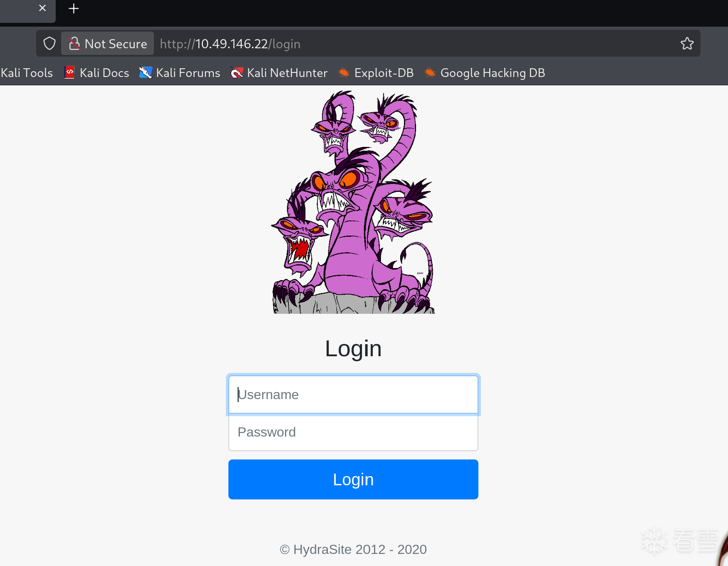The image size is (728, 566).
Task: Click the purple hydra logo image
Action: coord(353,202)
